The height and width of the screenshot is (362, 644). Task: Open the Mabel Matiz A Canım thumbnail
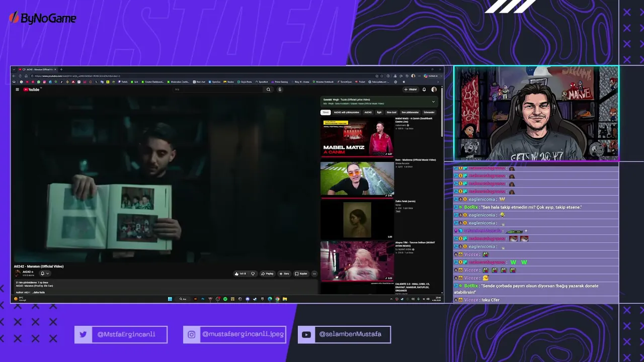(x=357, y=137)
